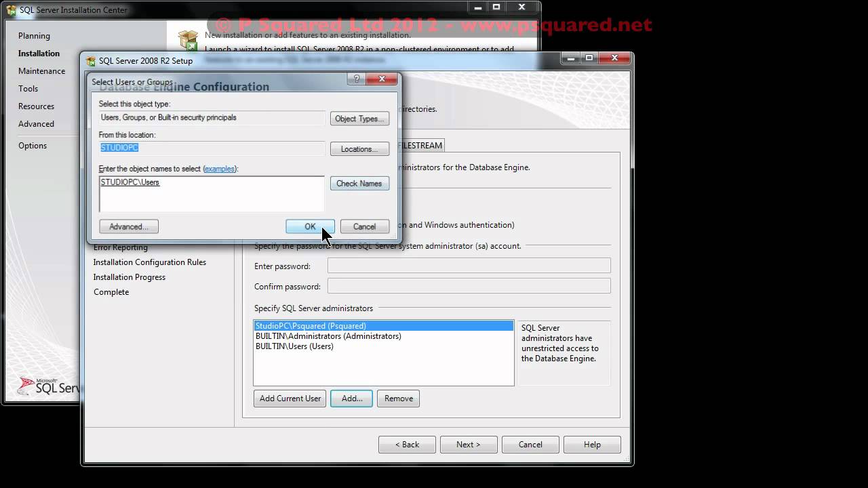Click the new installation box icon
The height and width of the screenshot is (488, 868).
coord(188,41)
